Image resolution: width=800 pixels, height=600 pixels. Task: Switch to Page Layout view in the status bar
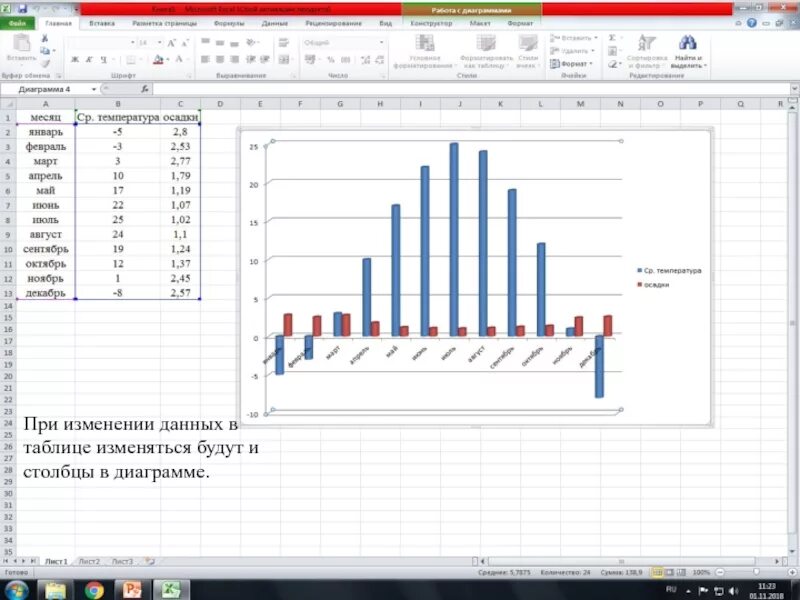coord(669,572)
